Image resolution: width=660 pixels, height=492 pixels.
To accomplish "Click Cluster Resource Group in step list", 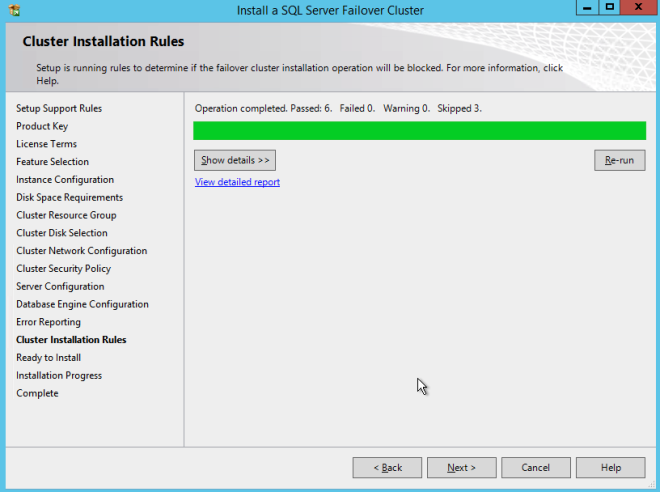I will 67,215.
